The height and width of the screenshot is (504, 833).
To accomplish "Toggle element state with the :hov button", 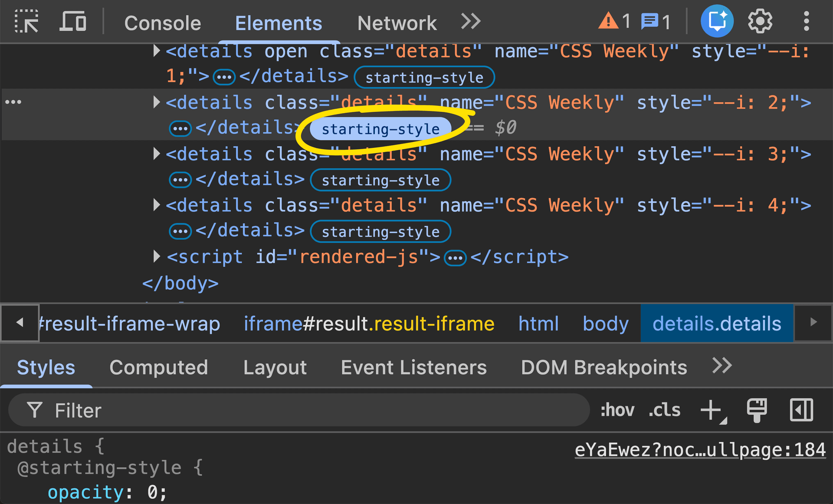I will click(x=617, y=409).
